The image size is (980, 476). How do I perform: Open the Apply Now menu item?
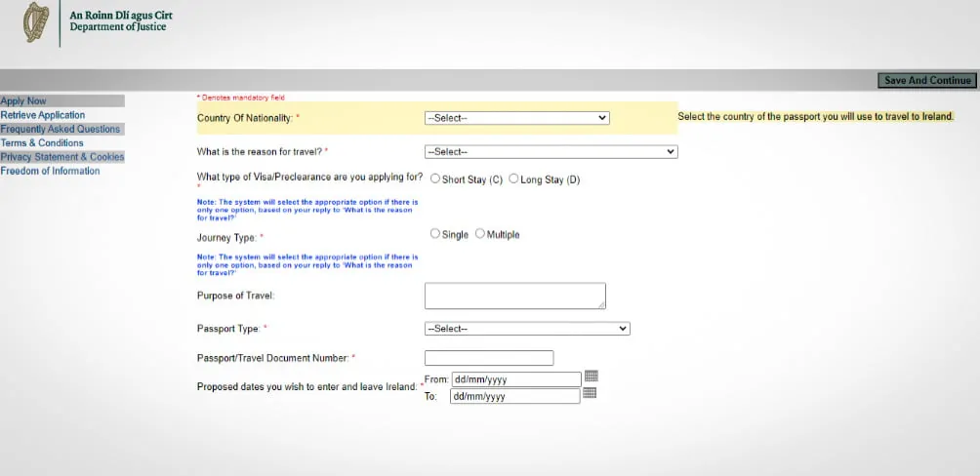tap(23, 101)
